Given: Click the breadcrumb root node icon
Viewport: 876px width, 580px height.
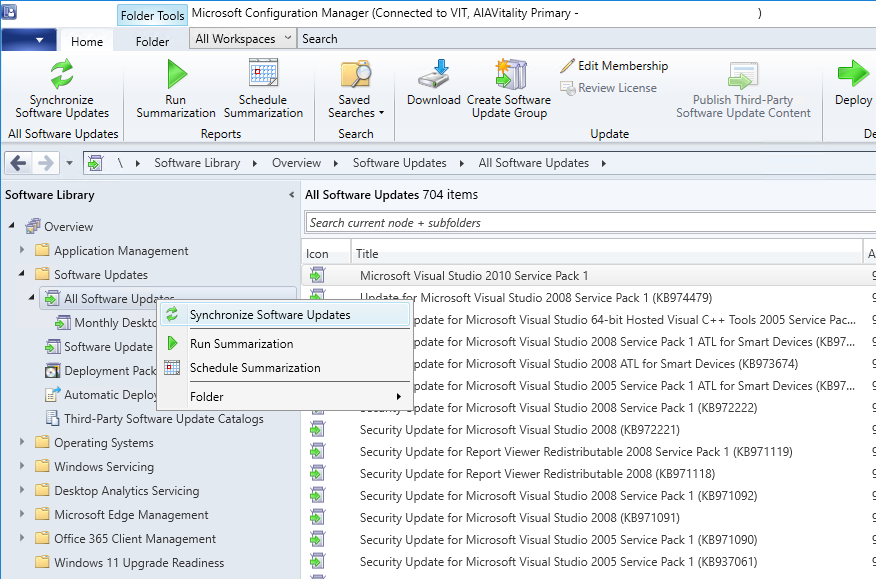Looking at the screenshot, I should tap(96, 163).
